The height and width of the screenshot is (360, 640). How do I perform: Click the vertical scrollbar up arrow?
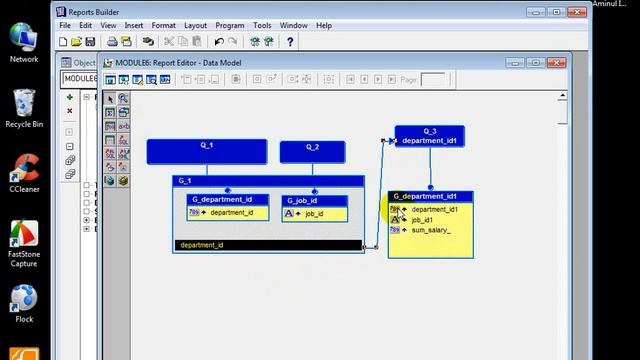pyautogui.click(x=562, y=96)
